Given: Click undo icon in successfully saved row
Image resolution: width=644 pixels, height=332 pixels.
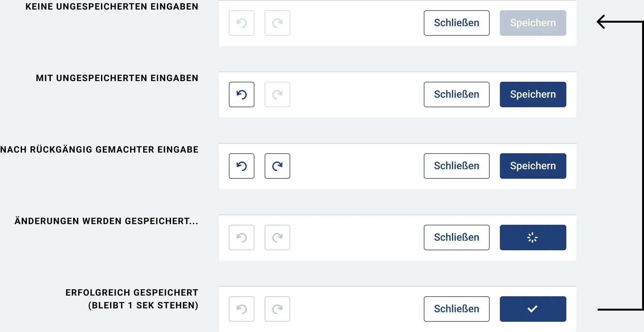Looking at the screenshot, I should click(242, 309).
